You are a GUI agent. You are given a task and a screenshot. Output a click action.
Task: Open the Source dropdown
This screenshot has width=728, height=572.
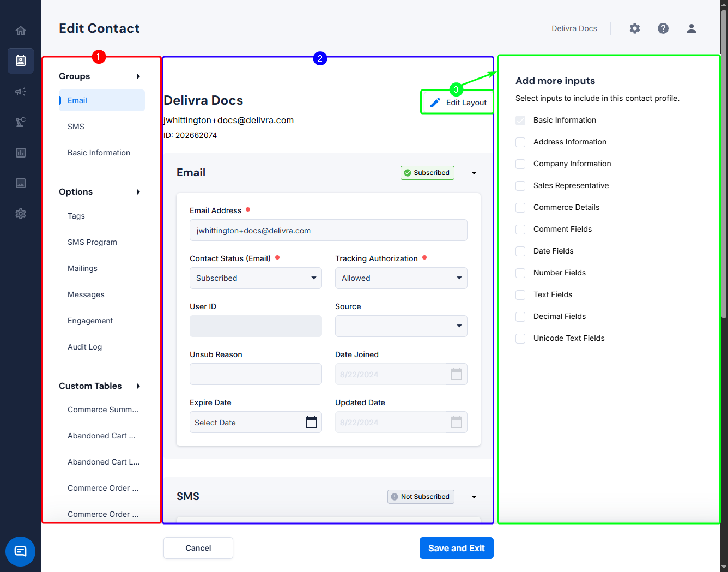pos(401,326)
